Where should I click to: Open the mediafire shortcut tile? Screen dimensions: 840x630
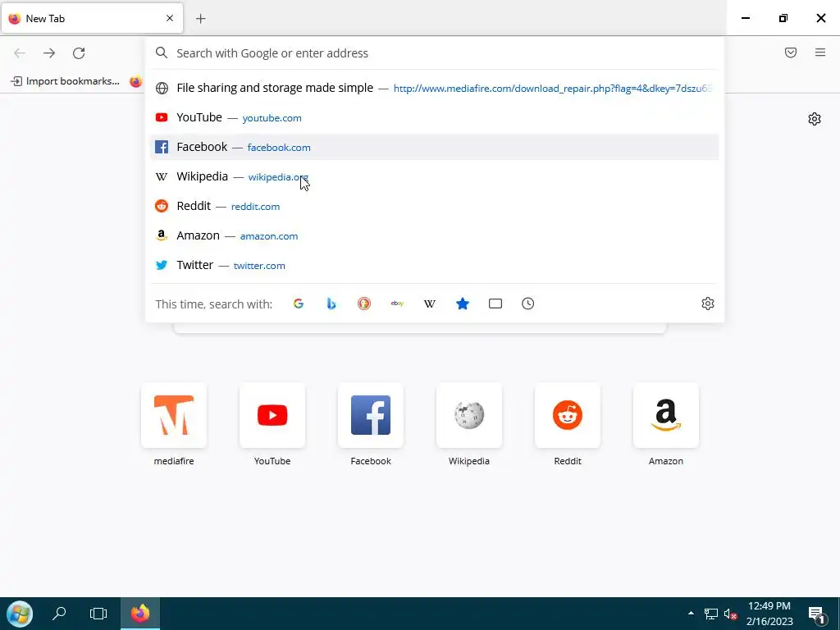click(x=174, y=415)
